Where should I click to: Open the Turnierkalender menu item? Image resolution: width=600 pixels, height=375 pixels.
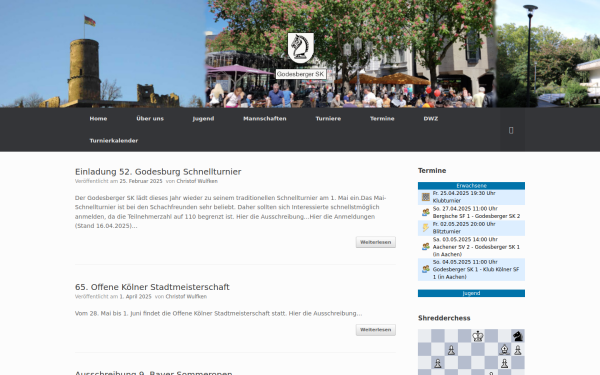114,140
